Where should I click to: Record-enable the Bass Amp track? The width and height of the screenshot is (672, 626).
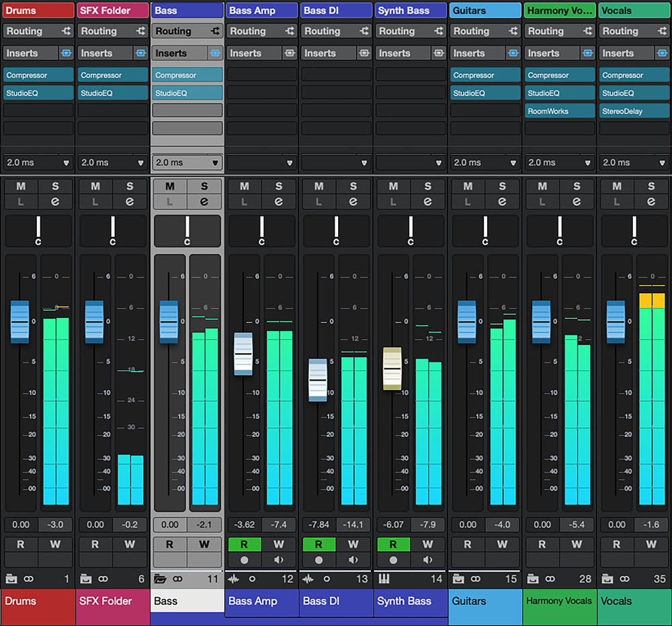245,559
